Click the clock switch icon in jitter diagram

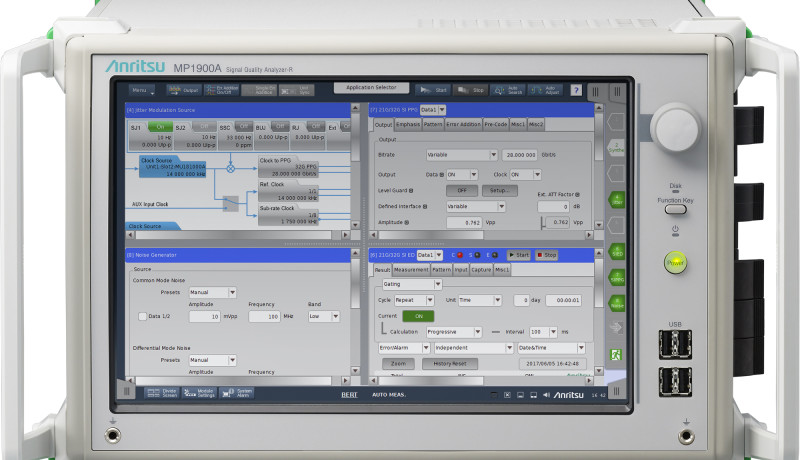coord(231,203)
